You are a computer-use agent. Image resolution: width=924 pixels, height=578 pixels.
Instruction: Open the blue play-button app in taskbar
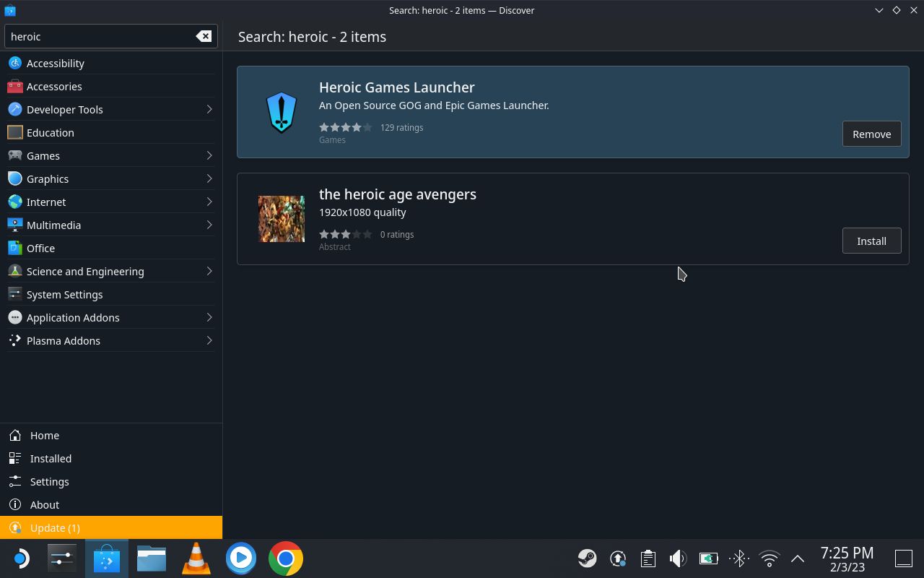pos(241,558)
